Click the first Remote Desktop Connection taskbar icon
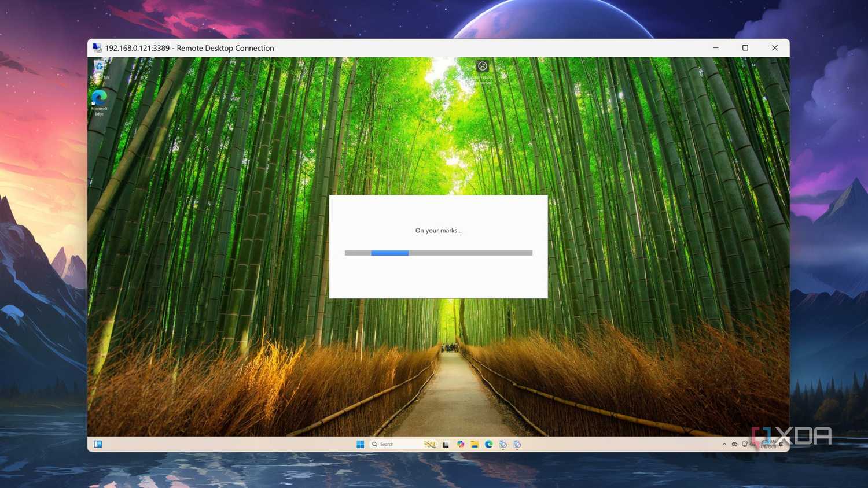This screenshot has width=868, height=488. point(503,444)
